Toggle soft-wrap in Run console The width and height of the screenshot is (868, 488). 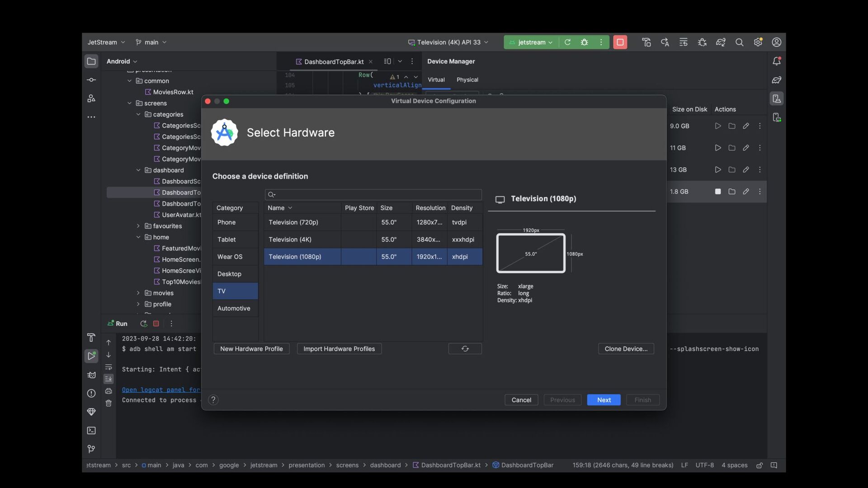[x=108, y=367]
